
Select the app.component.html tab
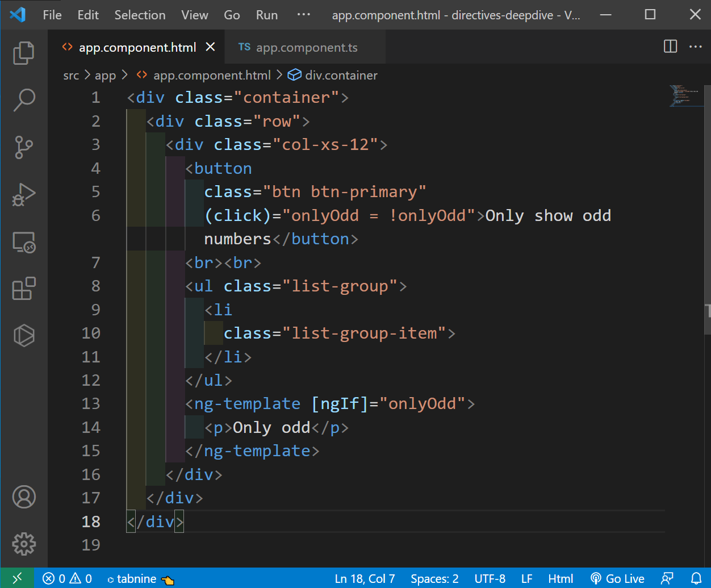pos(136,47)
